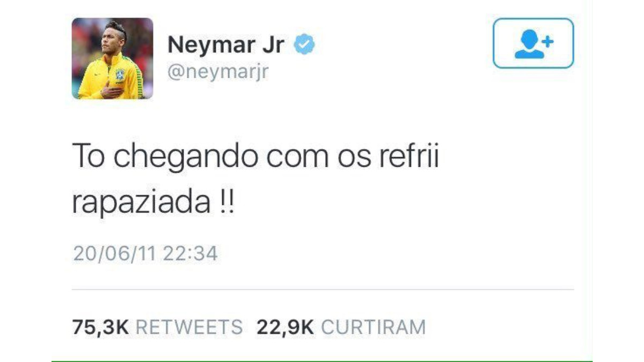
Task: Follow Neymar Jr with the add-user button
Action: (x=533, y=43)
